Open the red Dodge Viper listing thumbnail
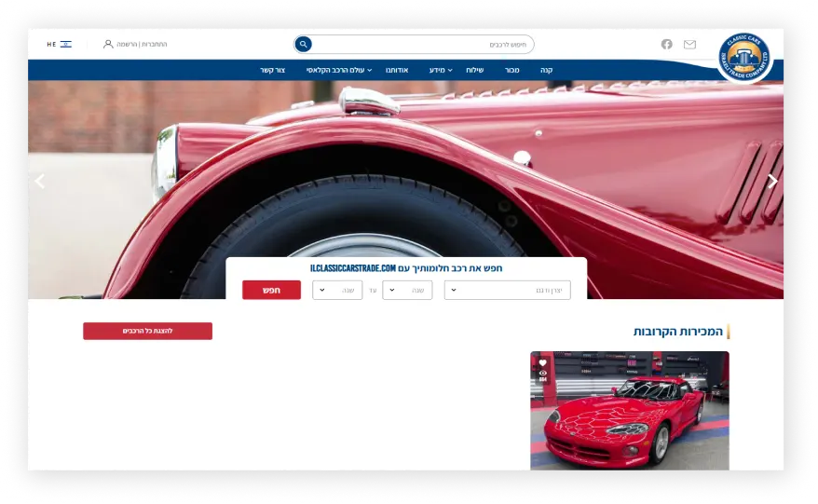Image resolution: width=818 pixels, height=504 pixels. pyautogui.click(x=630, y=411)
